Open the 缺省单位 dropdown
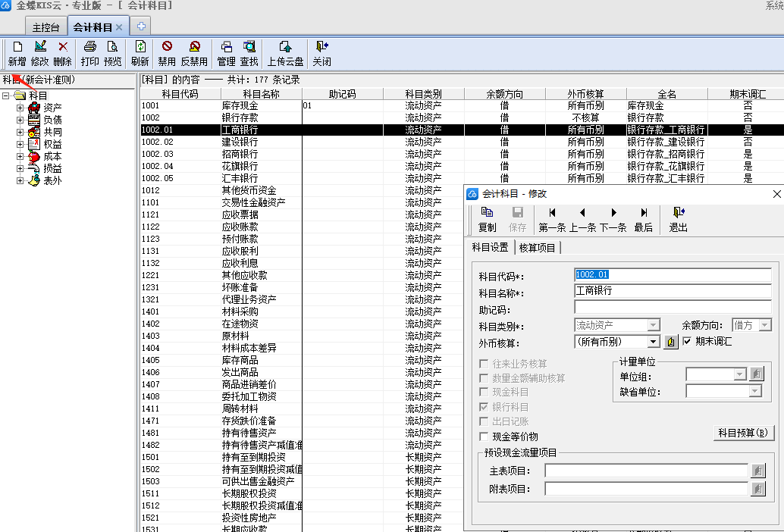The image size is (784, 532). pyautogui.click(x=755, y=391)
